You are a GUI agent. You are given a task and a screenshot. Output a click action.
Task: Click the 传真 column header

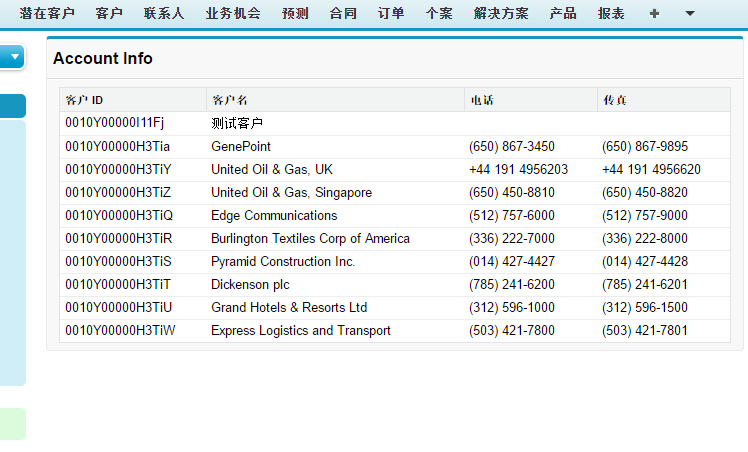(664, 100)
